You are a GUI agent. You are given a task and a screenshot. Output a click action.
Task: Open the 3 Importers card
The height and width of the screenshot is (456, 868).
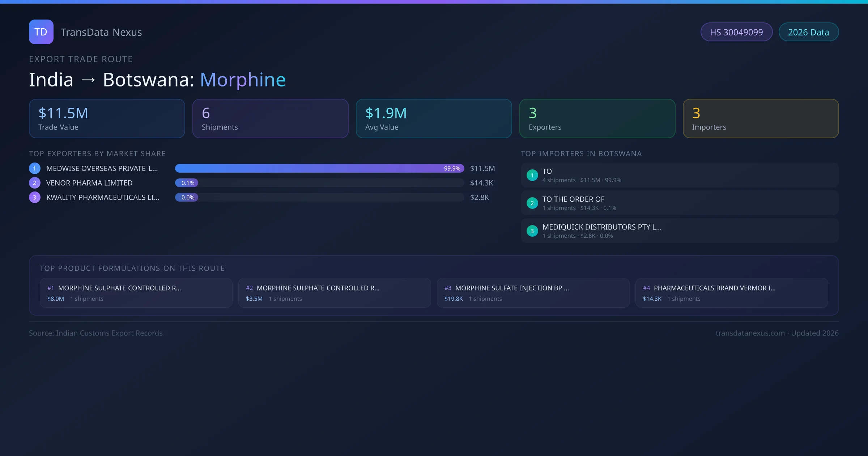[x=761, y=119]
